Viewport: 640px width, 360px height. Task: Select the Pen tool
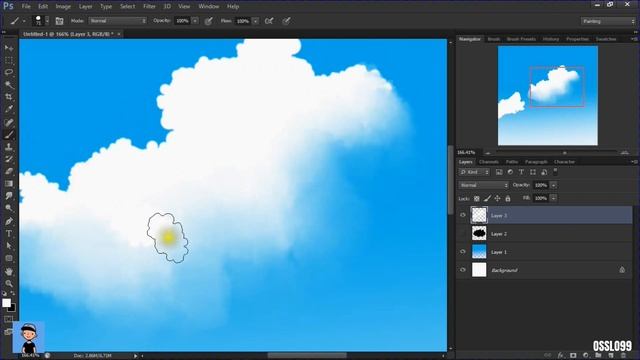click(x=9, y=221)
